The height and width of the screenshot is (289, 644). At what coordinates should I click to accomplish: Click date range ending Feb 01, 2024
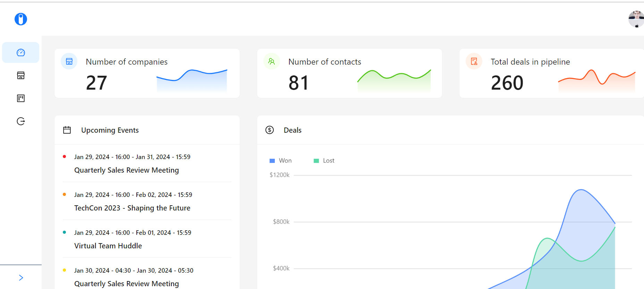[133, 233]
